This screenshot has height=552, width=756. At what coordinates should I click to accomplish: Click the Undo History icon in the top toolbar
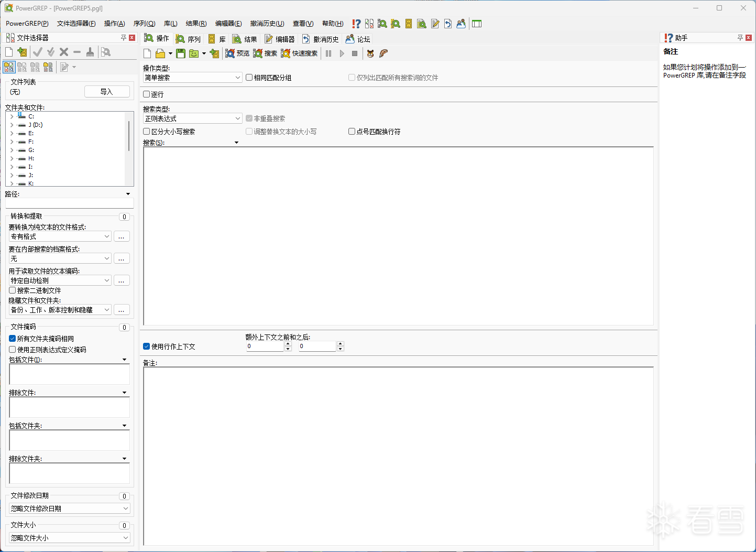[448, 24]
